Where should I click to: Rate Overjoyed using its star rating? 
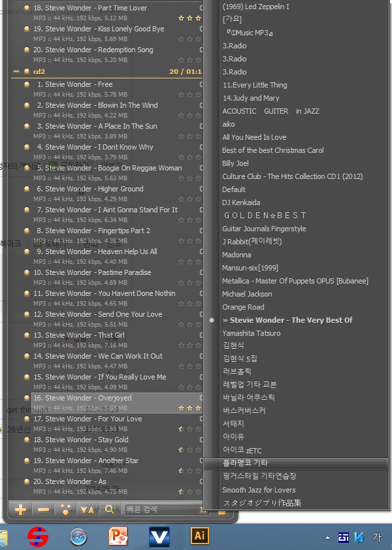pyautogui.click(x=190, y=408)
